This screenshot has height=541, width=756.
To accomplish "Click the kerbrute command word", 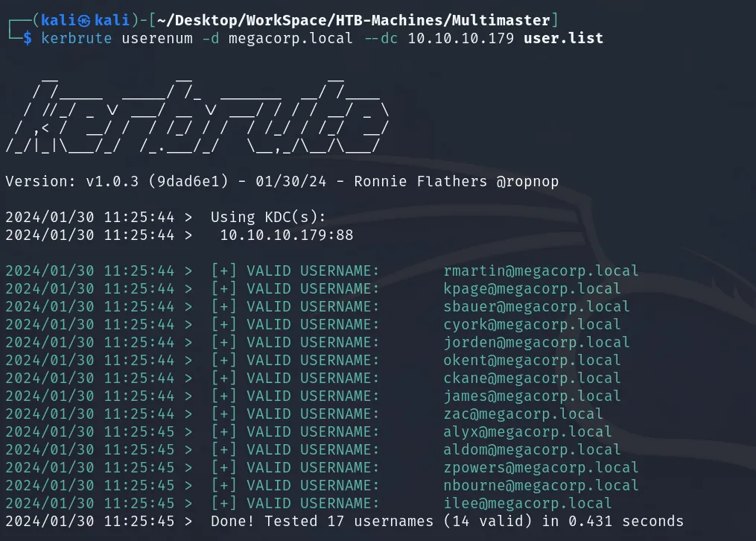I will pyautogui.click(x=76, y=38).
